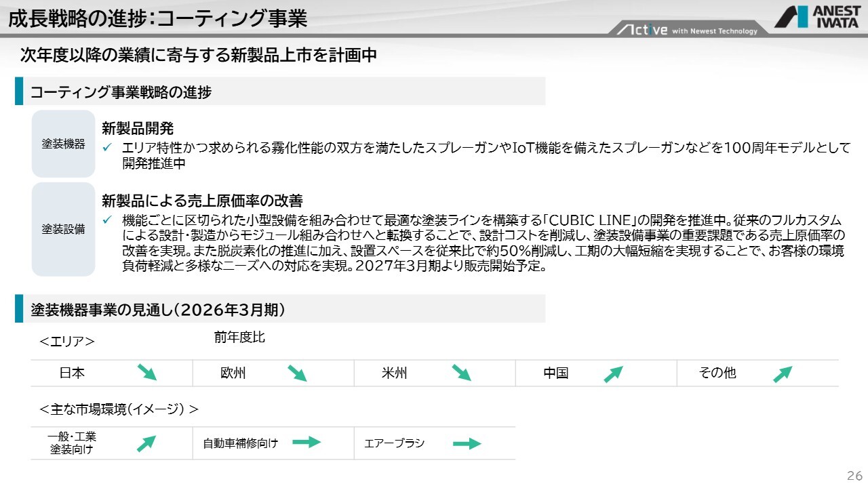Image resolution: width=868 pixels, height=488 pixels.
Task: Click the page number 26
Action: pyautogui.click(x=854, y=474)
